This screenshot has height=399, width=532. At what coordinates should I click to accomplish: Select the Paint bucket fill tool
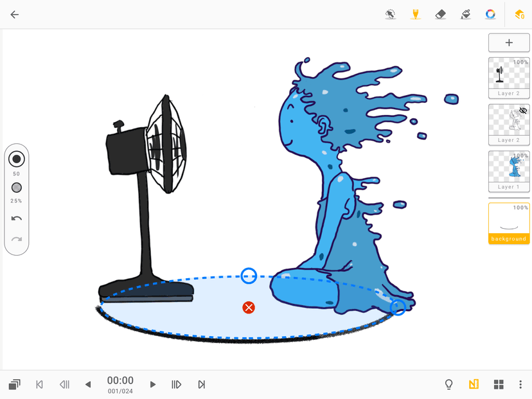465,14
